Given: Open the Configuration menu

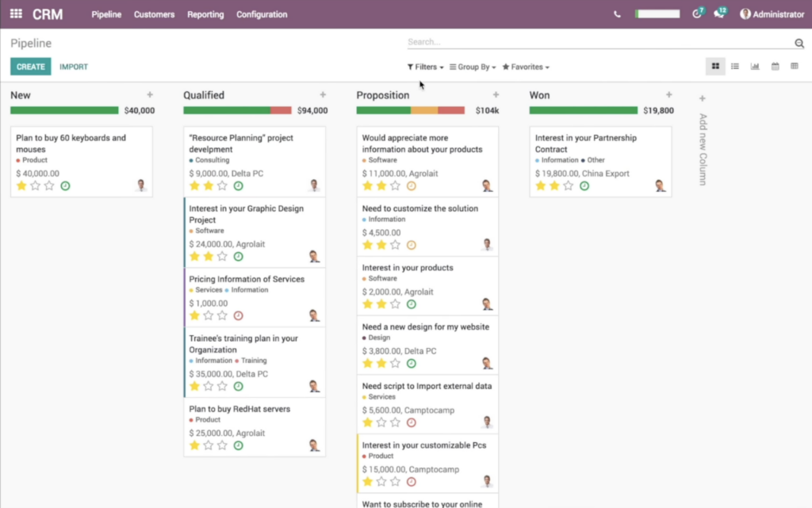Looking at the screenshot, I should coord(262,14).
